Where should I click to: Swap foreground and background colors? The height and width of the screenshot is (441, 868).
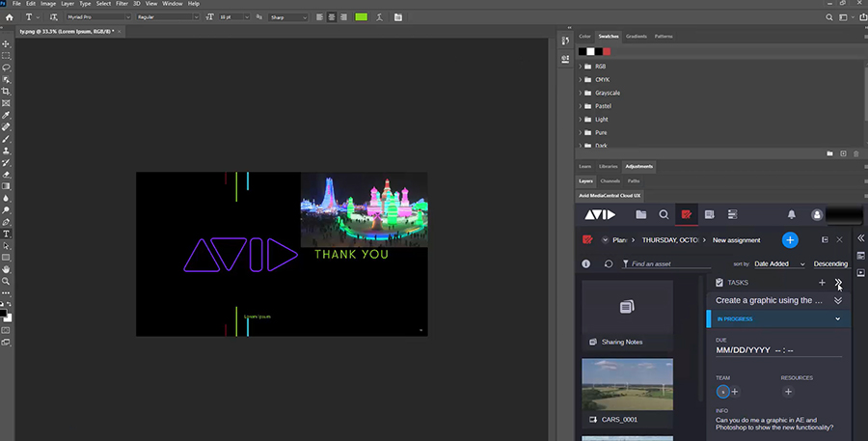pos(9,304)
